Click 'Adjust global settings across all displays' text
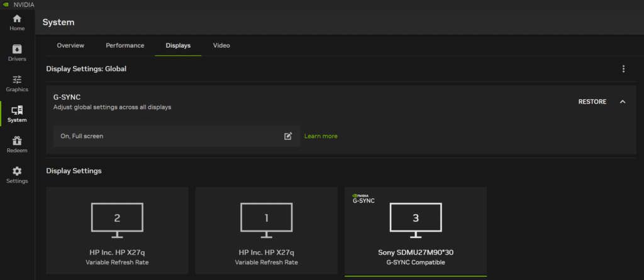This screenshot has height=280, width=644. coord(112,107)
